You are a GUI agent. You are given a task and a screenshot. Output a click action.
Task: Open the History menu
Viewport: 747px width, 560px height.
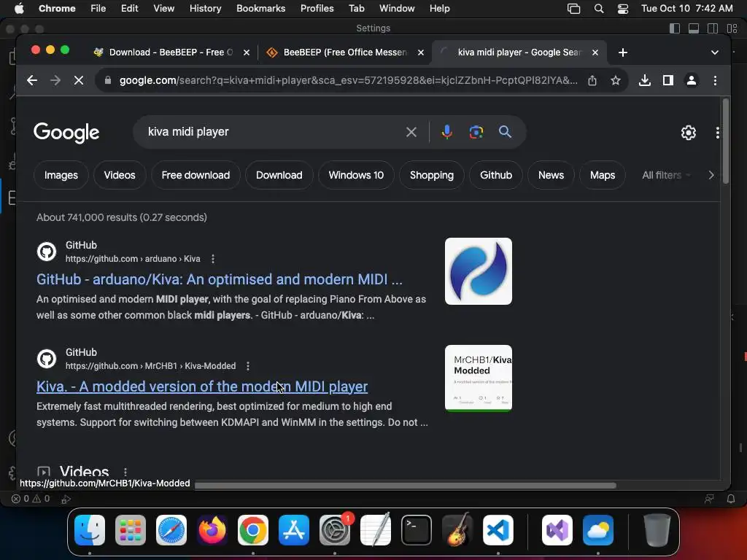pos(205,9)
